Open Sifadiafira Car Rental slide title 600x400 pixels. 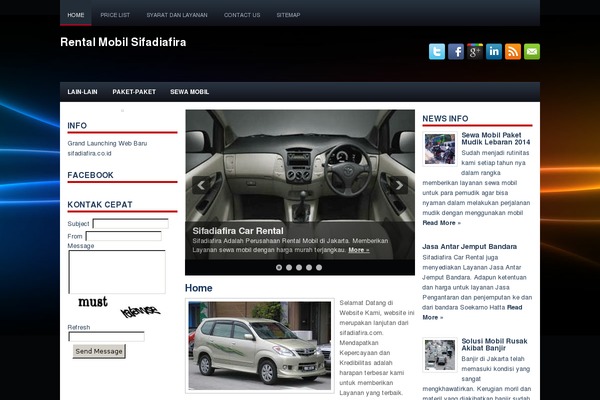[238, 231]
